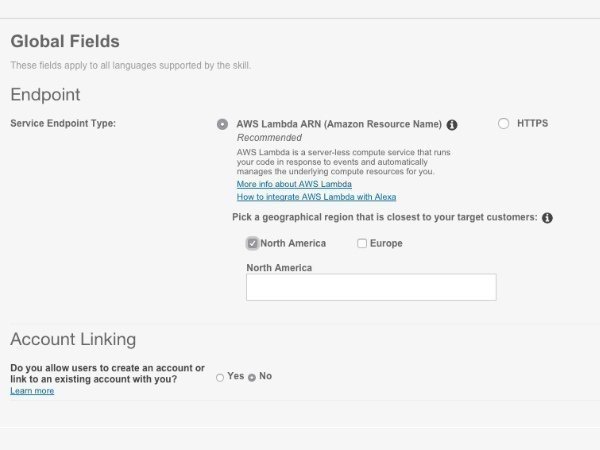Click the Service Endpoint Type label
The image size is (600, 450).
tap(63, 124)
